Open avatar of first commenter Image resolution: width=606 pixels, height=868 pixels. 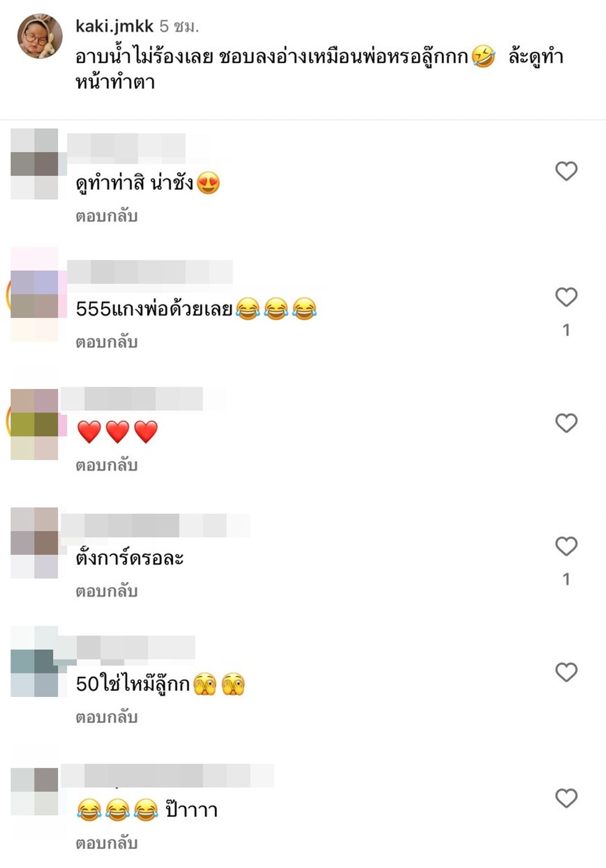(x=35, y=164)
